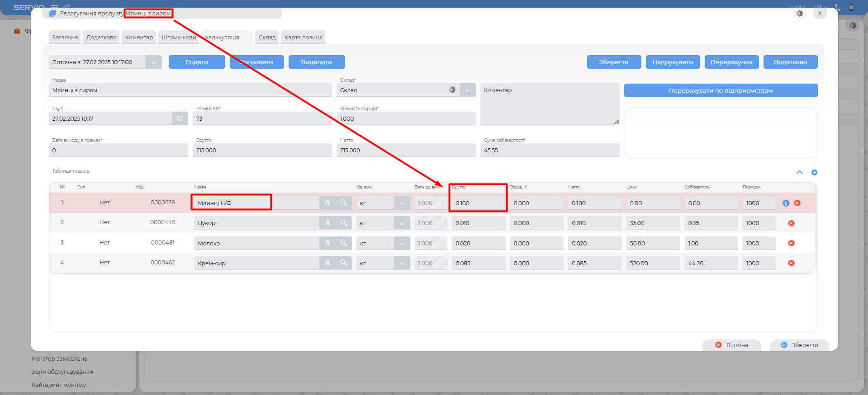This screenshot has width=868, height=395.
Task: Click the Перерахунок button
Action: [x=731, y=62]
